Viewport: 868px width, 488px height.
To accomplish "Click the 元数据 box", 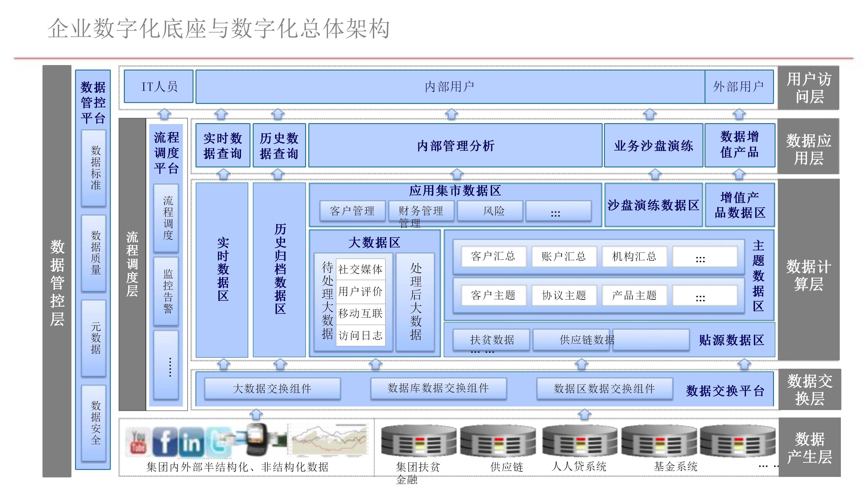I will point(94,338).
